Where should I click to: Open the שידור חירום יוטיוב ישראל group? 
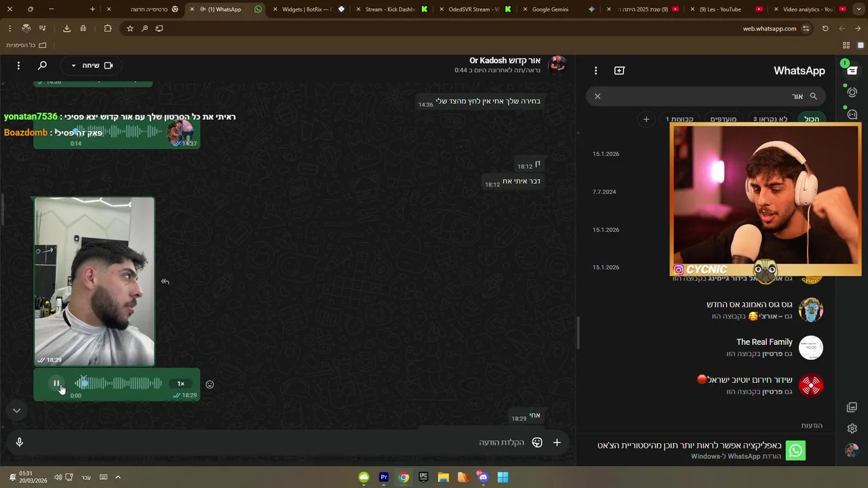[x=705, y=385]
